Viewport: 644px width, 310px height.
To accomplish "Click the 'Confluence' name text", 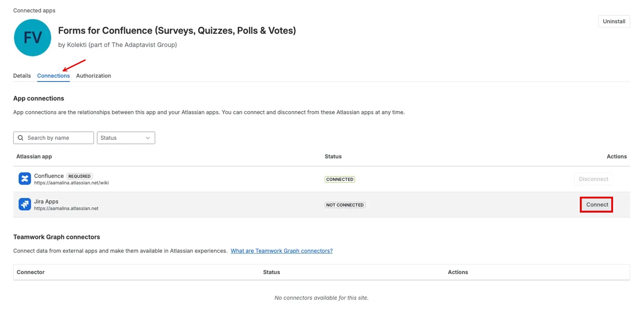I will (49, 176).
